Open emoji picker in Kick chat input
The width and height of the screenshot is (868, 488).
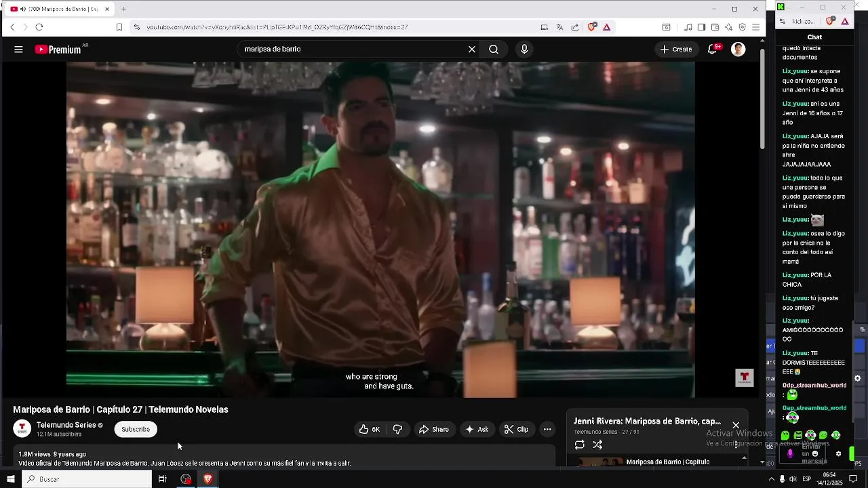point(815,454)
